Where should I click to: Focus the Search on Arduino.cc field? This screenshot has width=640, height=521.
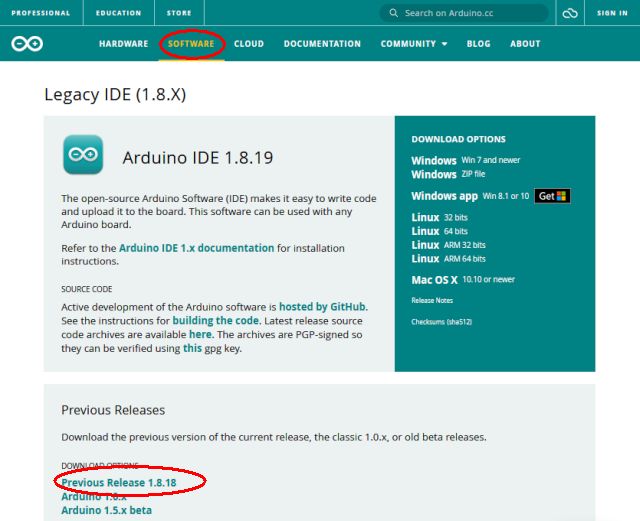click(463, 13)
